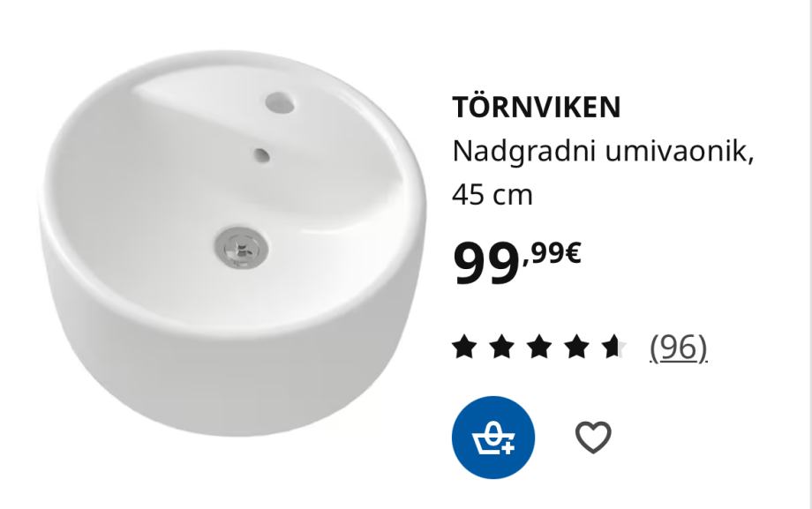The image size is (812, 509).
Task: Click the first rating star
Action: point(464,347)
